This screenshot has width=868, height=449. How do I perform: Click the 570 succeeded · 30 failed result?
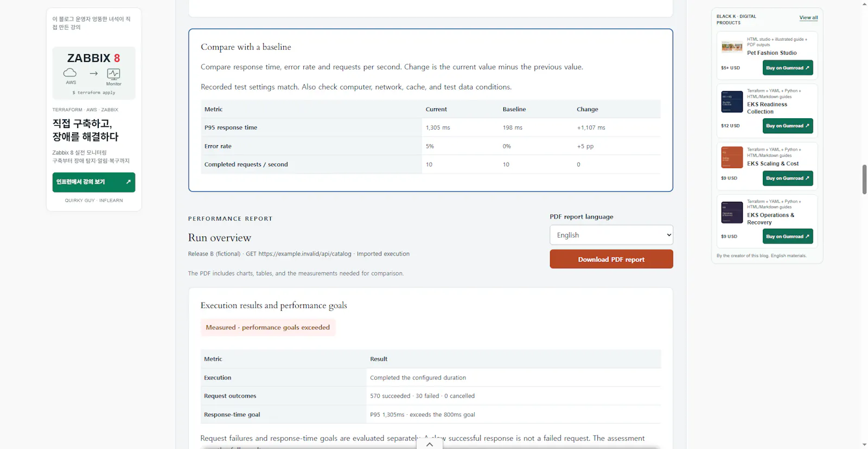point(422,396)
